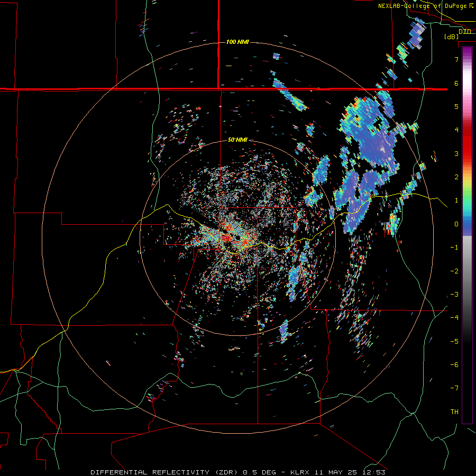Click the '-4' value on the color scale
The height and width of the screenshot is (476, 476).
click(454, 317)
